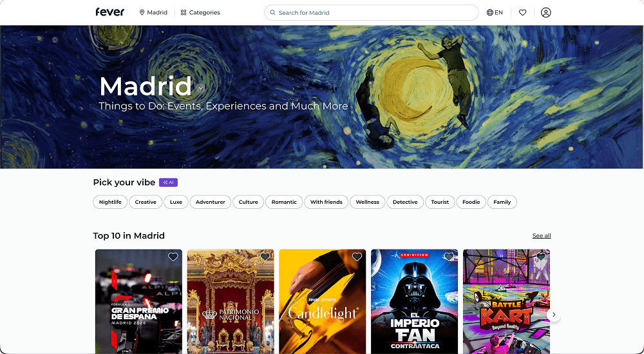Click the AI badge beside Pick your vibe

168,182
